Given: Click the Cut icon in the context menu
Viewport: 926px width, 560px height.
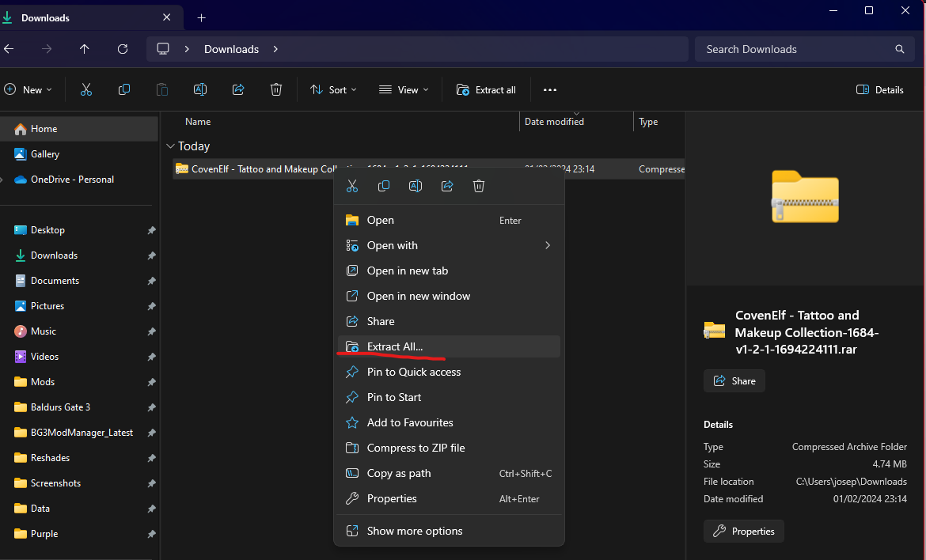Looking at the screenshot, I should [x=352, y=186].
